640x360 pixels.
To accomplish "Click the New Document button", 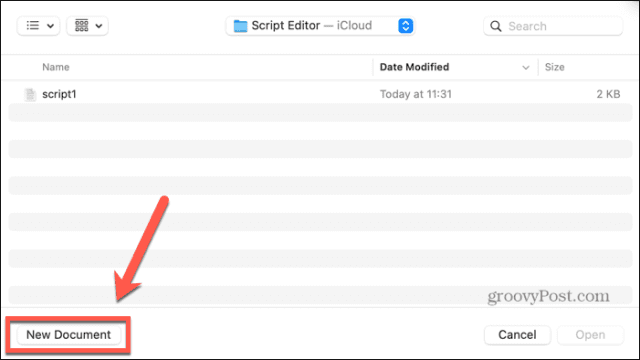I will [x=69, y=335].
